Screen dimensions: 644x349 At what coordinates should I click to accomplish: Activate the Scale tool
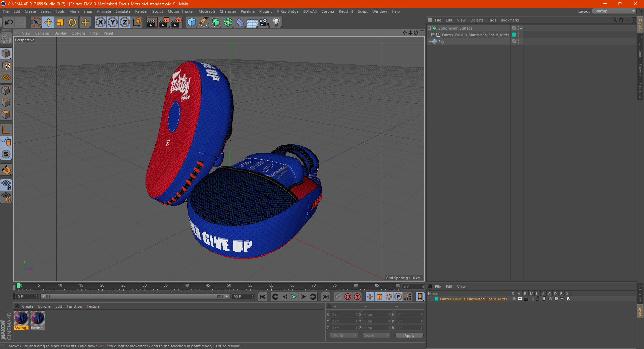[60, 22]
